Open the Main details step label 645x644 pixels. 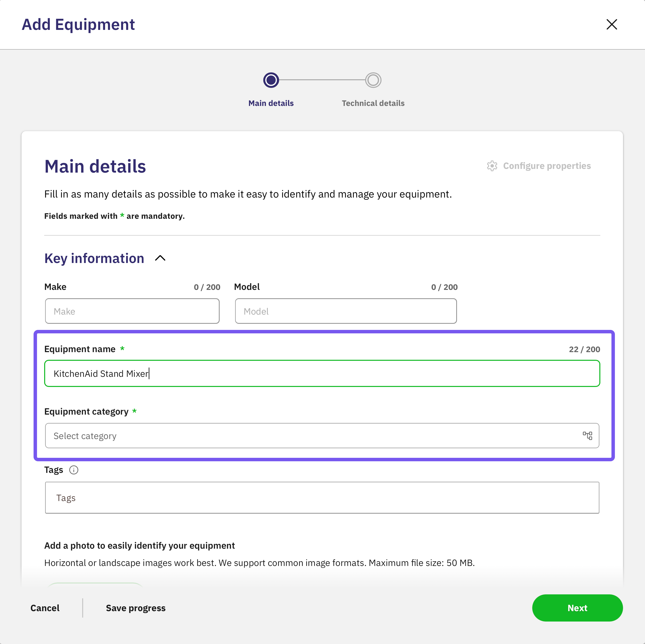271,103
